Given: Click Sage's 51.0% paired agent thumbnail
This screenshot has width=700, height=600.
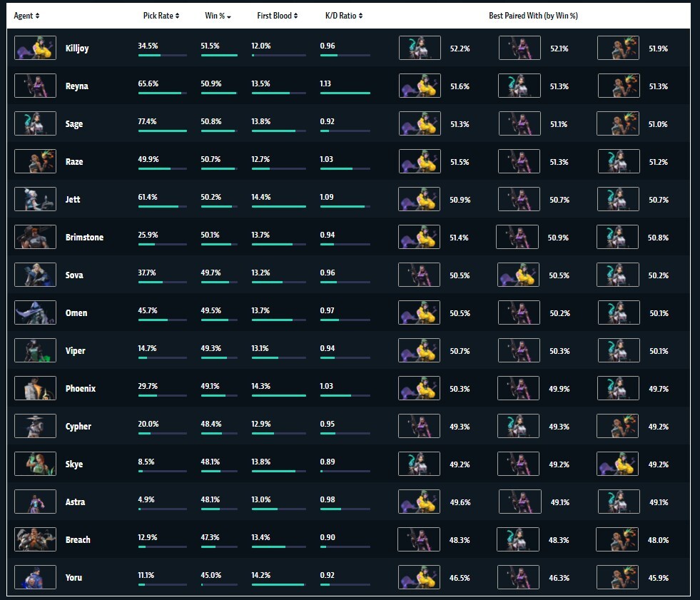Looking at the screenshot, I should pyautogui.click(x=618, y=123).
